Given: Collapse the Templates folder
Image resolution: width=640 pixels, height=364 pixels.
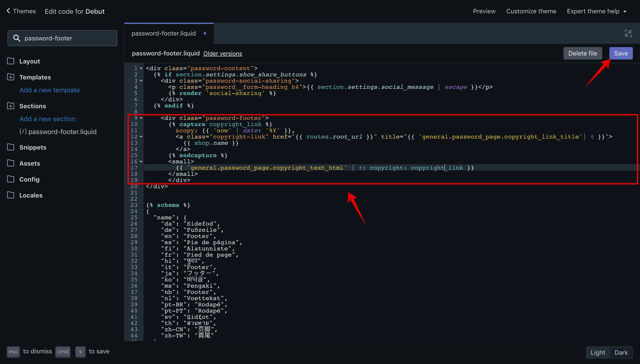Looking at the screenshot, I should [35, 77].
